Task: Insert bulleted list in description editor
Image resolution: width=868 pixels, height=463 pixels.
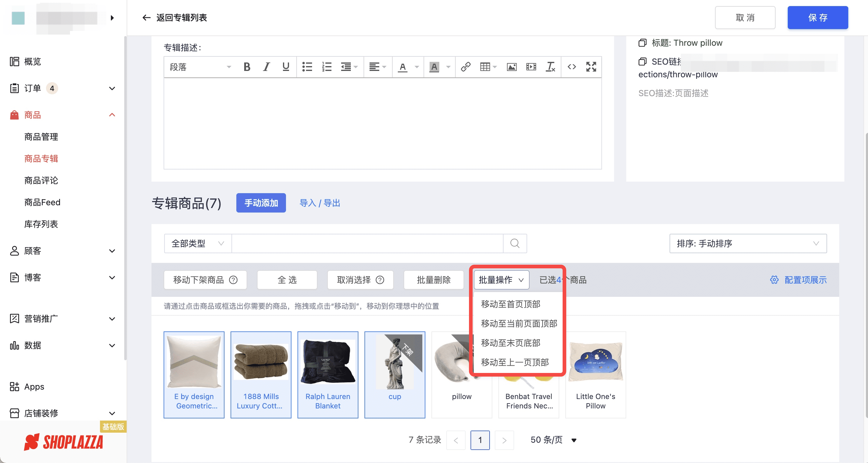Action: click(307, 67)
